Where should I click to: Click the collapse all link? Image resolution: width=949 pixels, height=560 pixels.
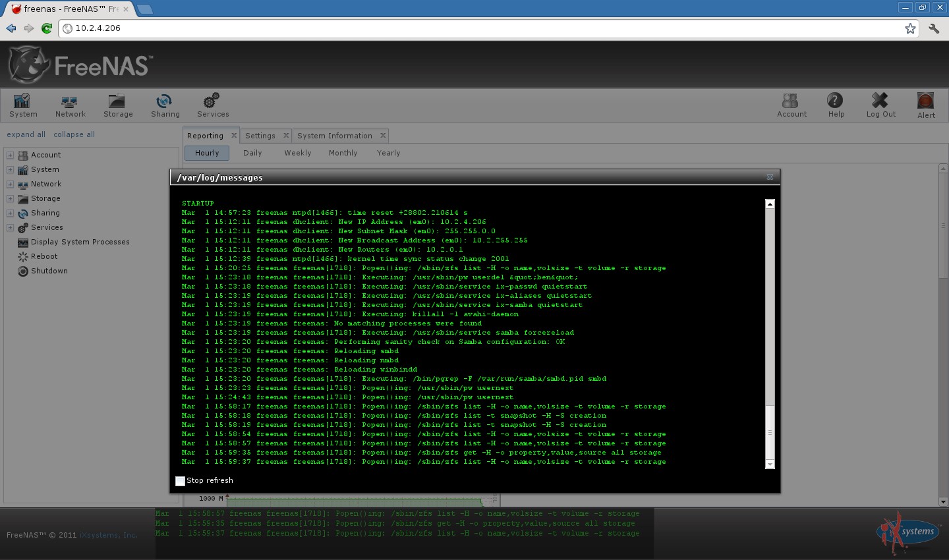73,134
